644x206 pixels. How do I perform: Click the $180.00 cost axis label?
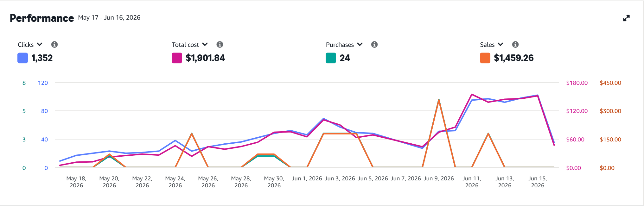coord(577,83)
